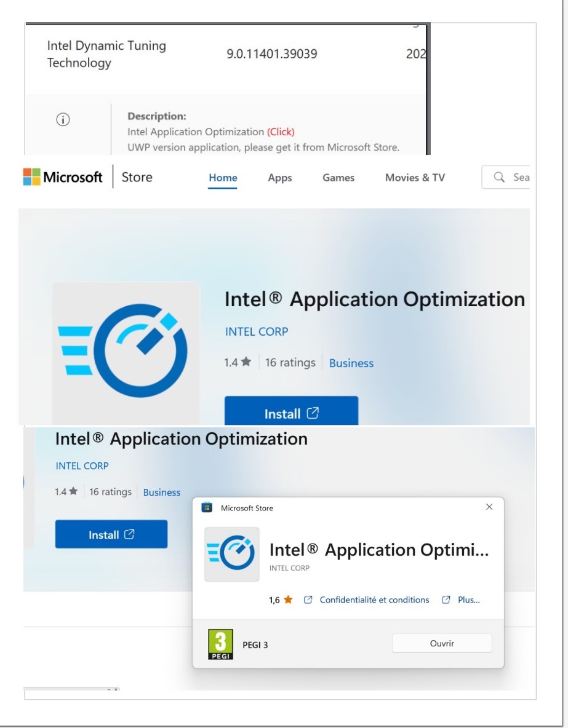This screenshot has height=728, width=568.
Task: Click the Store label next to Microsoft
Action: [x=137, y=177]
